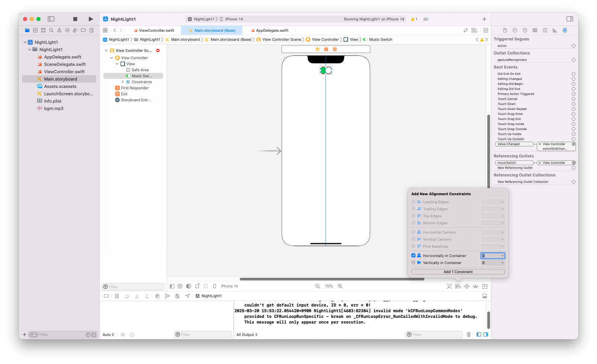Switch to AppDelegate.swift tab
This screenshot has width=597, height=364.
(x=270, y=30)
